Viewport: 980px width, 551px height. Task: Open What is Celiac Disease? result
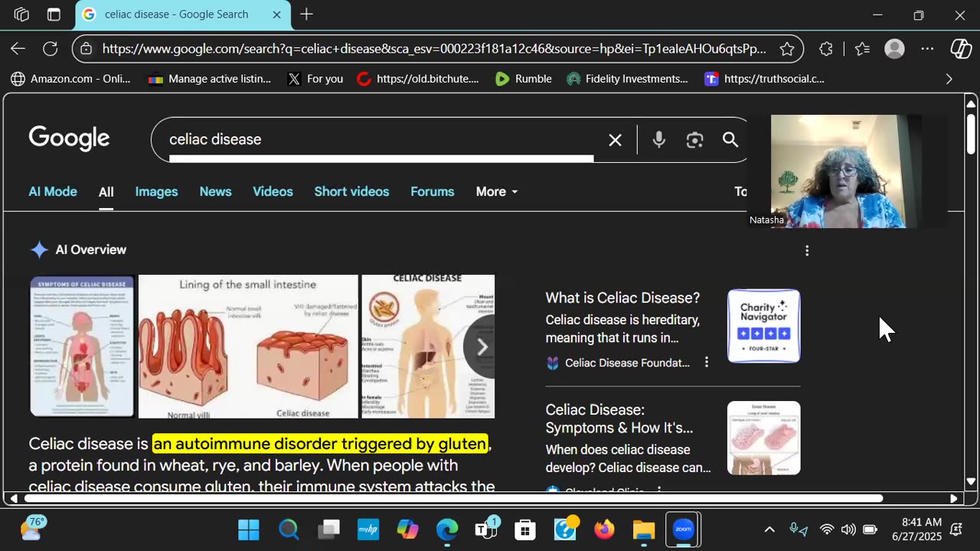click(x=622, y=298)
